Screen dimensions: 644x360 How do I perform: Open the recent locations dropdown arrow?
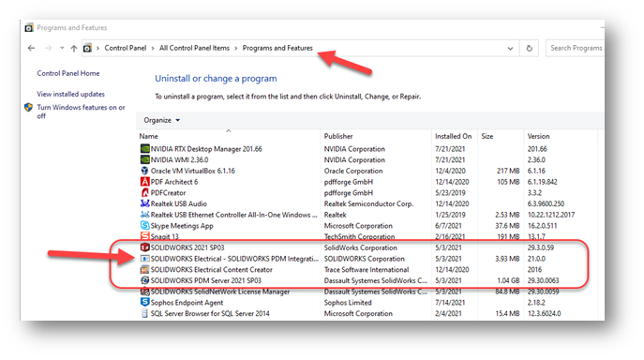coord(62,48)
